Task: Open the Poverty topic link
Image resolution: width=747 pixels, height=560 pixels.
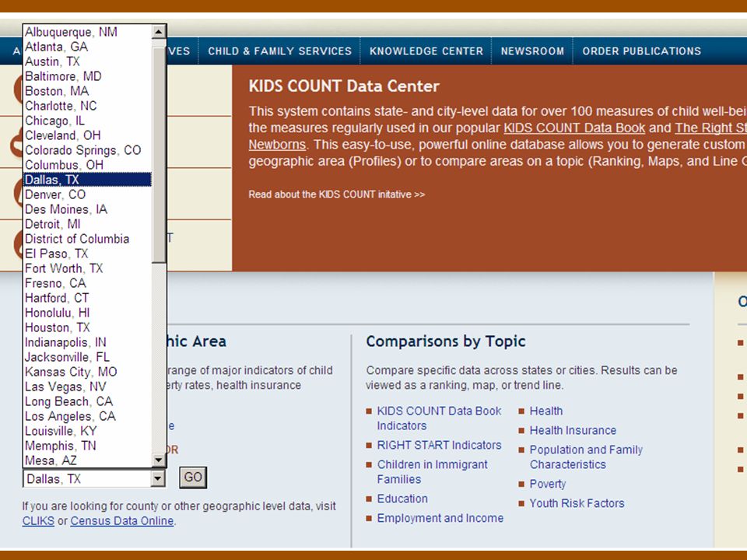Action: (x=547, y=485)
